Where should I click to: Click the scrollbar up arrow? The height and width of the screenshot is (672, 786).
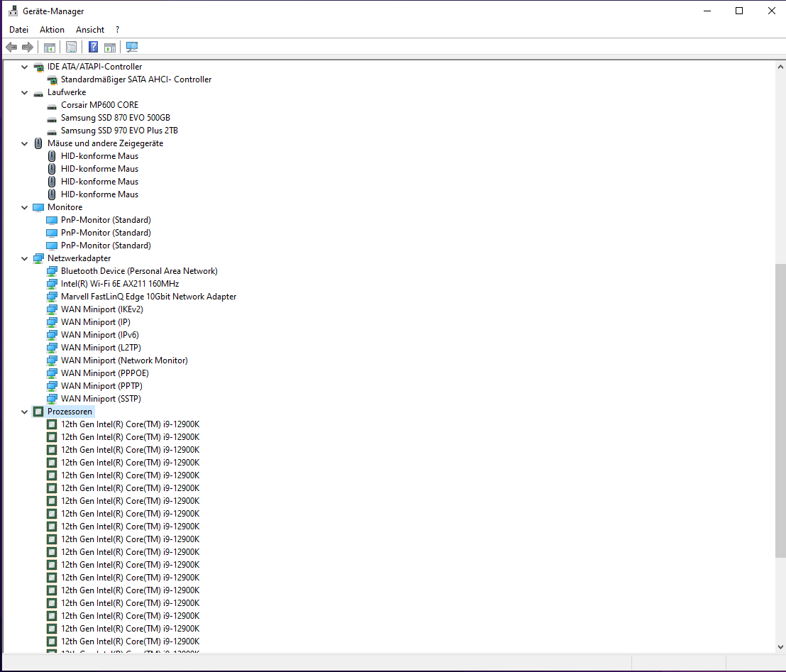click(780, 67)
